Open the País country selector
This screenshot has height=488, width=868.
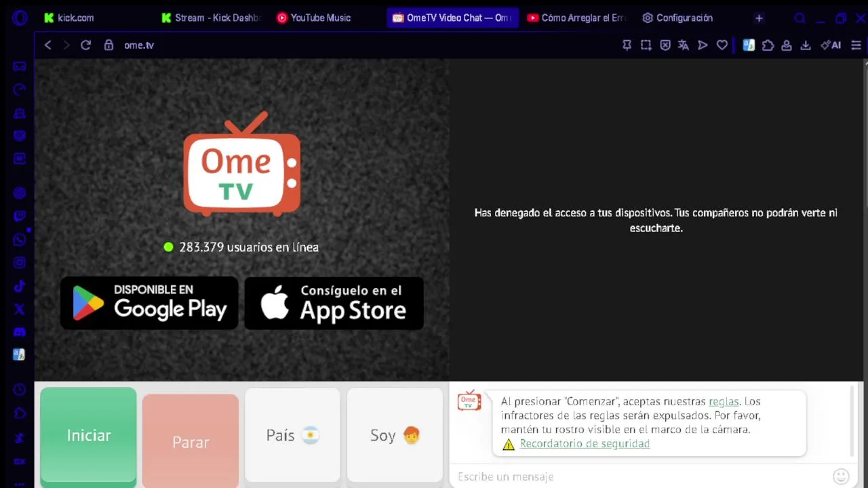tap(292, 435)
